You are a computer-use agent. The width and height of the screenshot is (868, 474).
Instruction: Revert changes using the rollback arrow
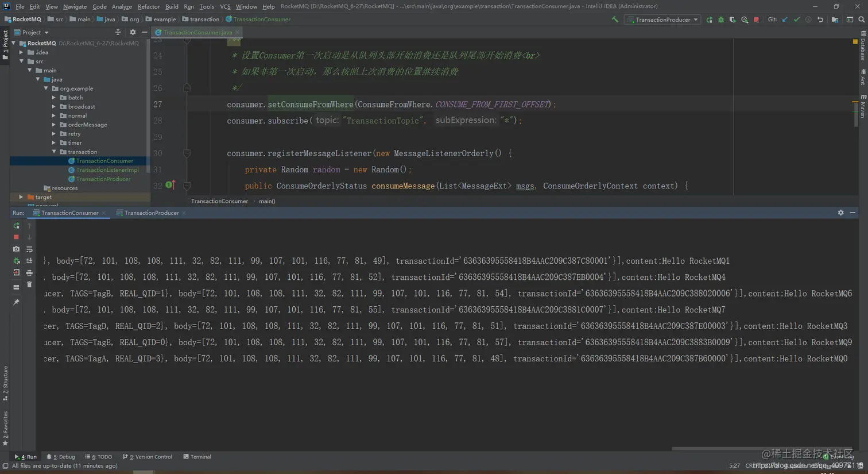coord(820,20)
